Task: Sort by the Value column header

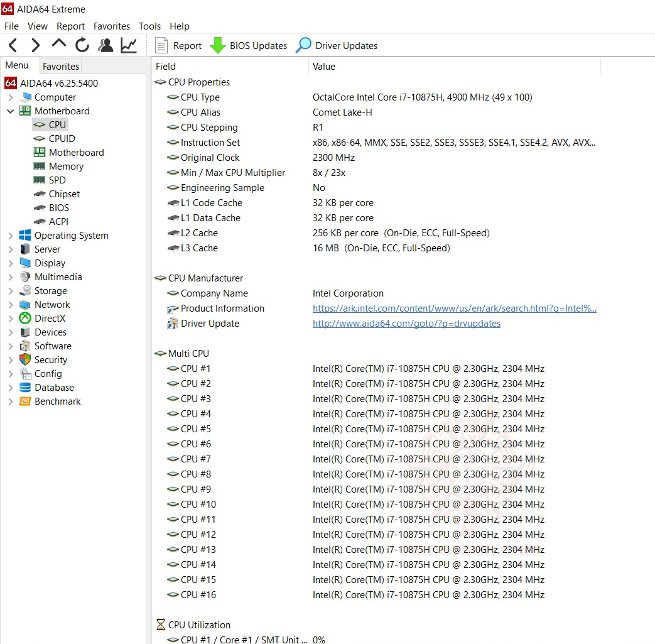Action: pos(455,67)
